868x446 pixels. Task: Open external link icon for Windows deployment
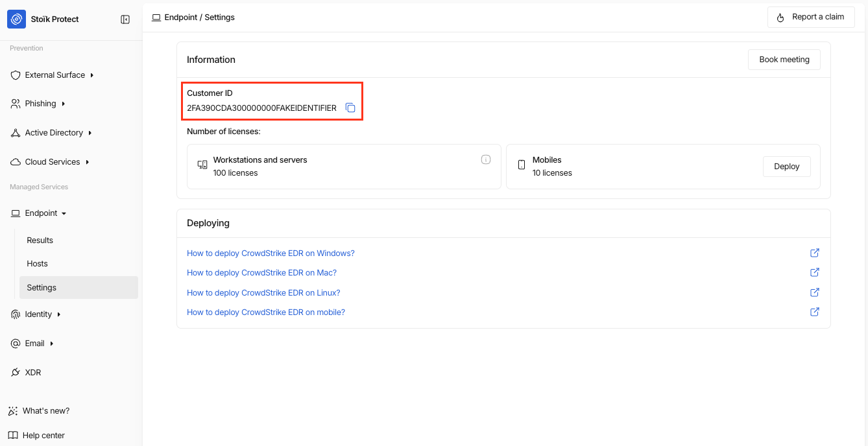click(815, 253)
